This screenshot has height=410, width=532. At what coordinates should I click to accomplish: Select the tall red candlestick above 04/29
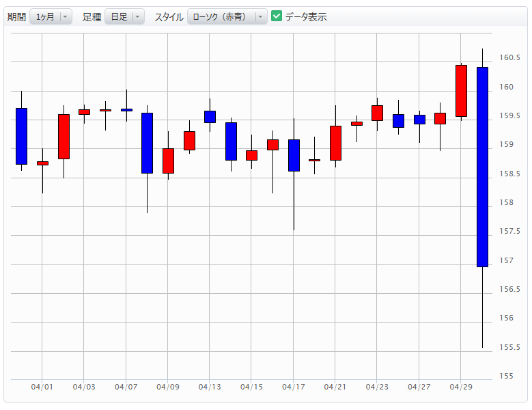(461, 91)
